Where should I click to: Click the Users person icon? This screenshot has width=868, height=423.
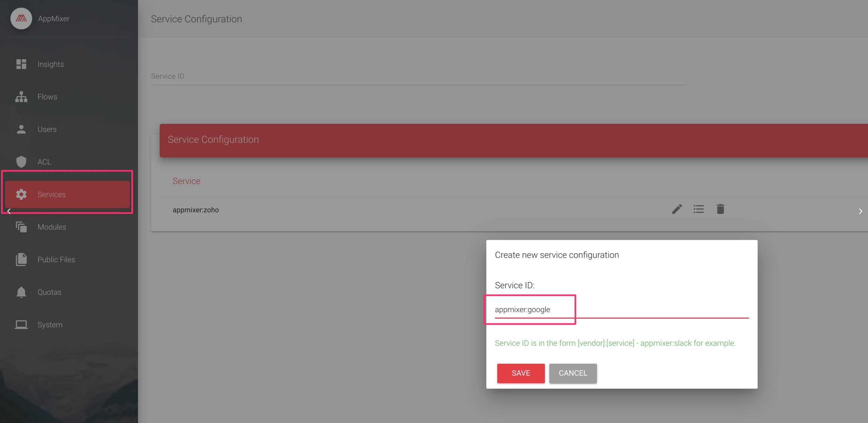pos(21,129)
